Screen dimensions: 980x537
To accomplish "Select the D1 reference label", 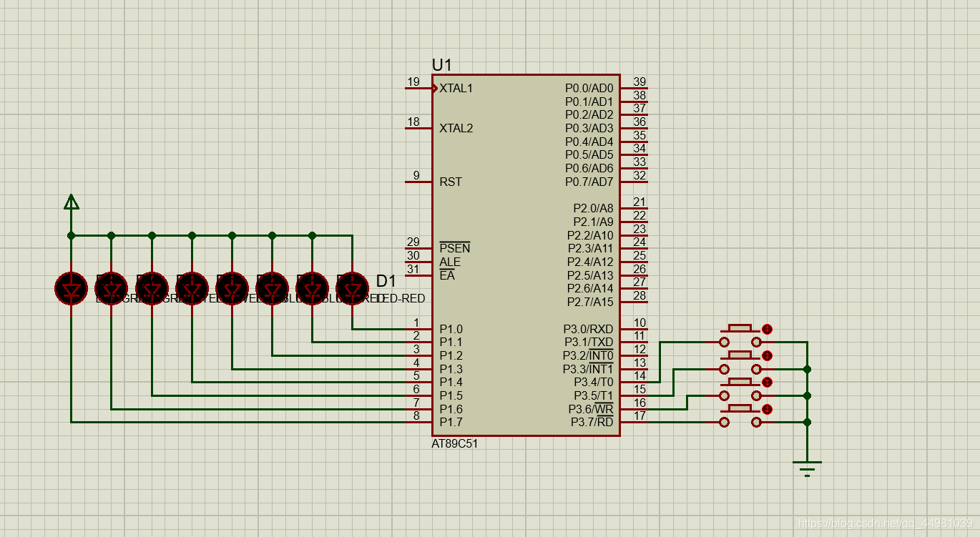I will click(386, 281).
